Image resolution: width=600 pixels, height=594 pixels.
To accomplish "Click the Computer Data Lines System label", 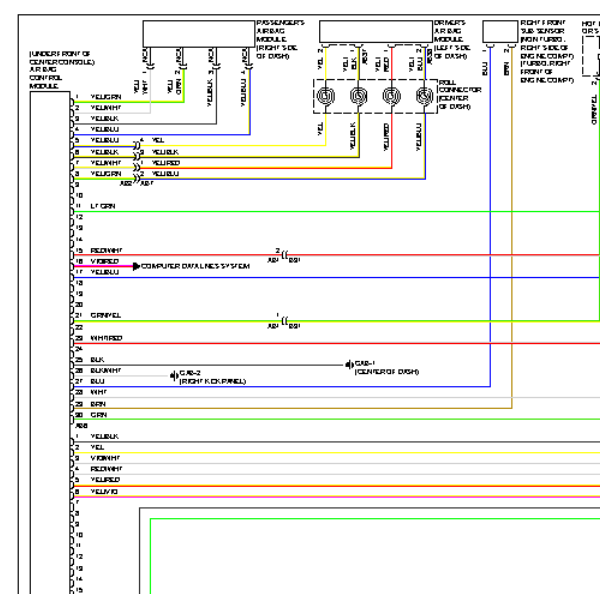I will click(x=195, y=266).
